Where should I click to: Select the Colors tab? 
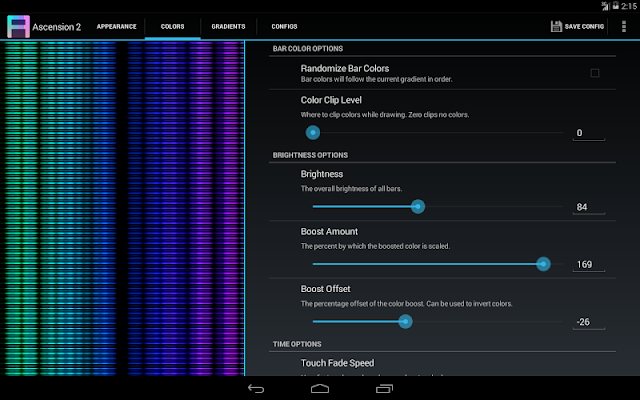click(x=172, y=27)
